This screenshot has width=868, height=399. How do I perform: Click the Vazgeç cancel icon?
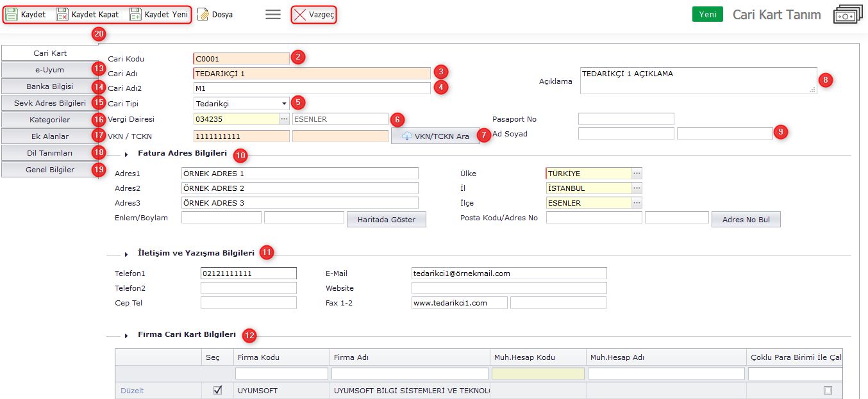pos(299,14)
